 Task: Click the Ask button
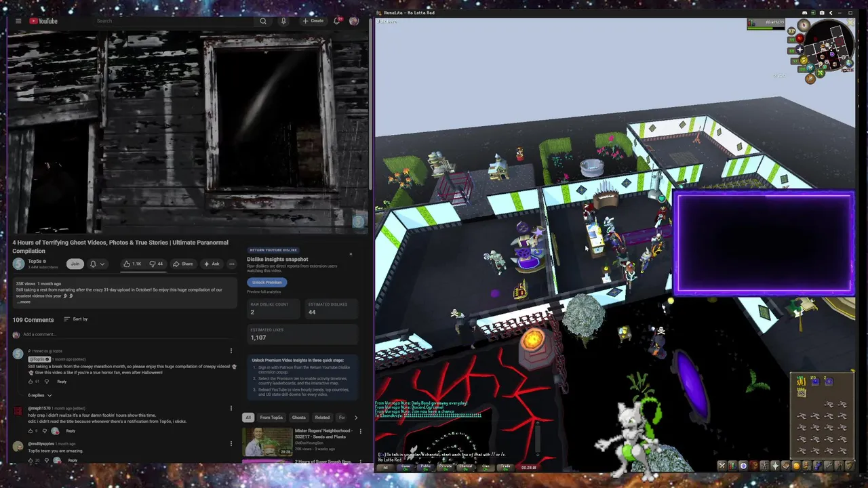pyautogui.click(x=212, y=264)
